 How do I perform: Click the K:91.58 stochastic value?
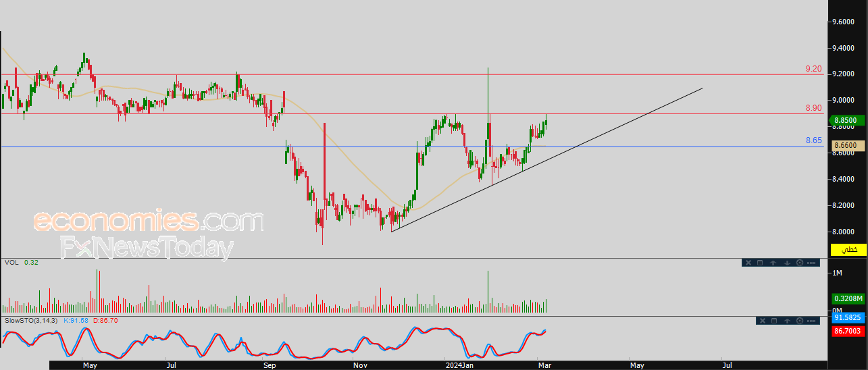[x=76, y=320]
